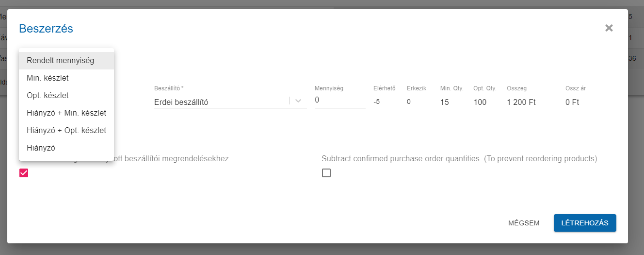The width and height of the screenshot is (644, 255).
Task: Choose "Hiányzó + Opt. készlet" entry
Action: 66,130
